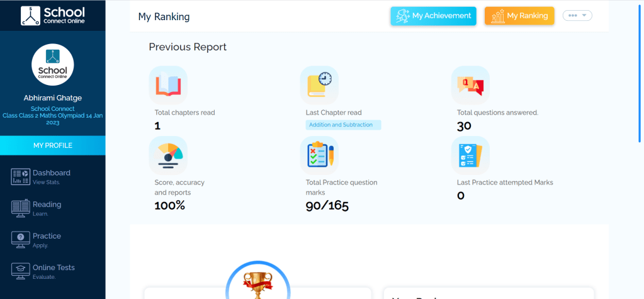Navigate to Practice in sidebar
The width and height of the screenshot is (644, 299).
(x=47, y=239)
